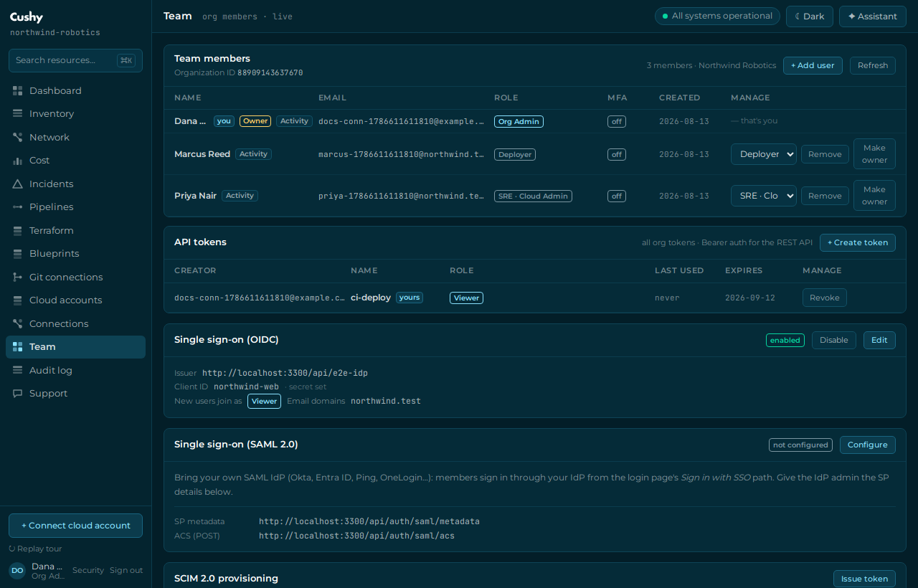Image resolution: width=918 pixels, height=588 pixels.
Task: Click the Pipelines icon in sidebar
Action: click(x=18, y=207)
